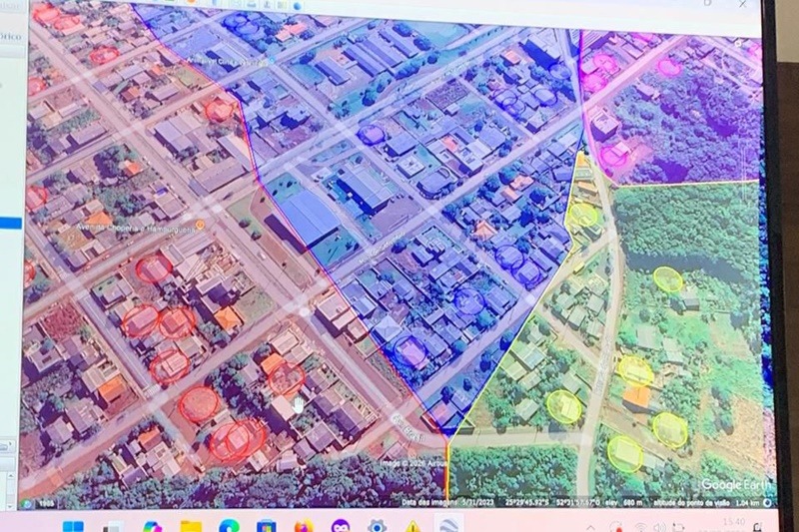Select the blue shaded polygon zone
799x532 pixels.
(x=429, y=200)
